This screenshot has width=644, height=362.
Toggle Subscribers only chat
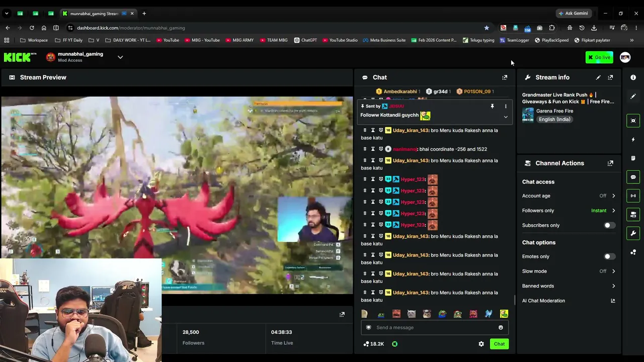[x=609, y=225]
